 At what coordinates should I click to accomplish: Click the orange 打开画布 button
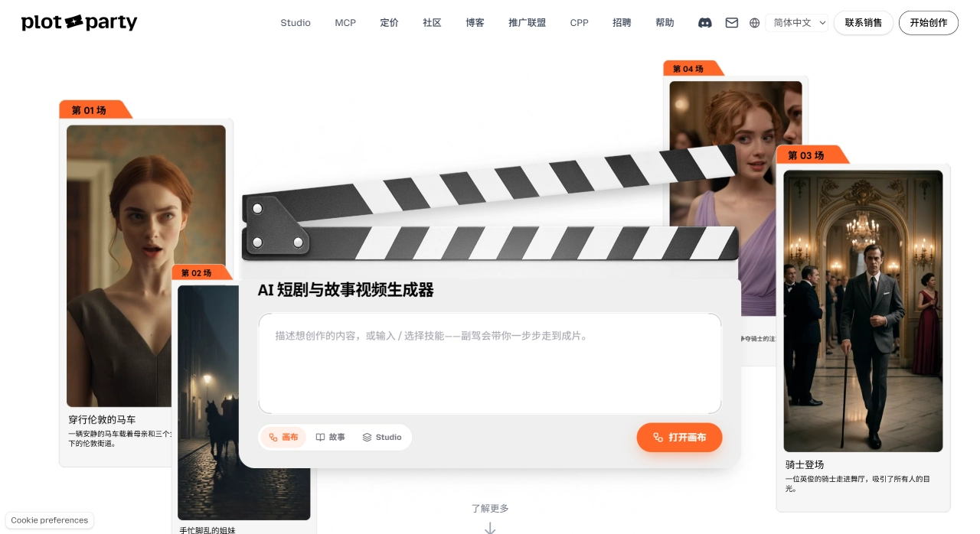[x=679, y=438]
